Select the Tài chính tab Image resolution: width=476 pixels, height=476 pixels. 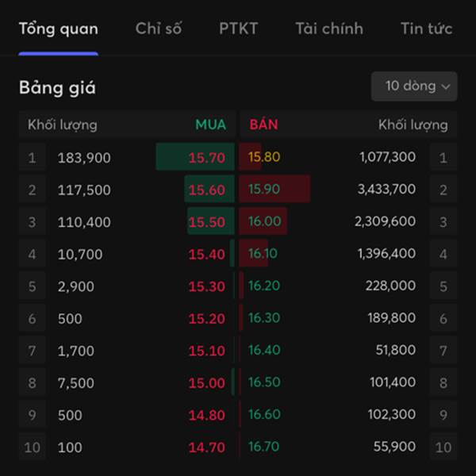pos(329,29)
